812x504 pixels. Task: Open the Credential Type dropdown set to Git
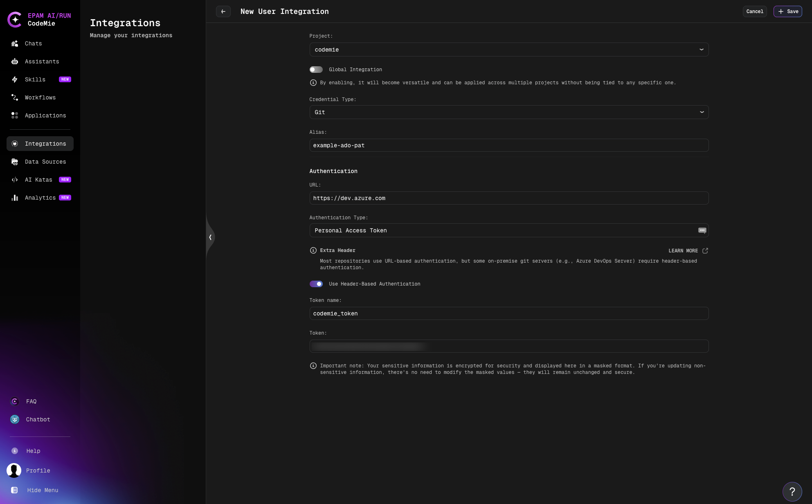(509, 112)
